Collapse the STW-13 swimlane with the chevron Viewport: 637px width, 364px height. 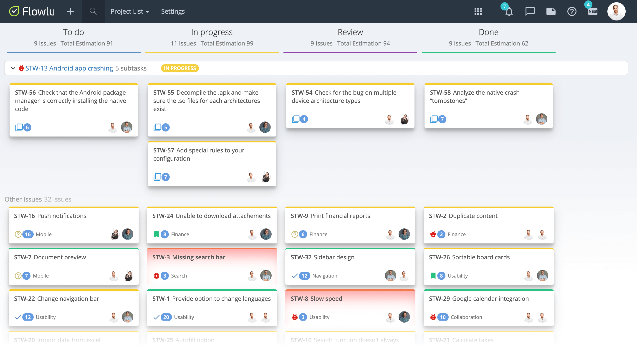tap(13, 68)
